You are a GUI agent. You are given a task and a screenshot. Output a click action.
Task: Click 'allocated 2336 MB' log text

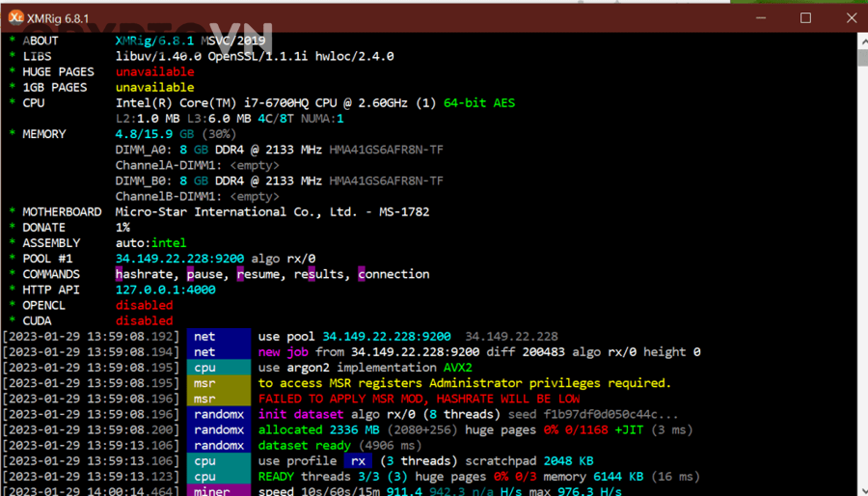point(319,429)
